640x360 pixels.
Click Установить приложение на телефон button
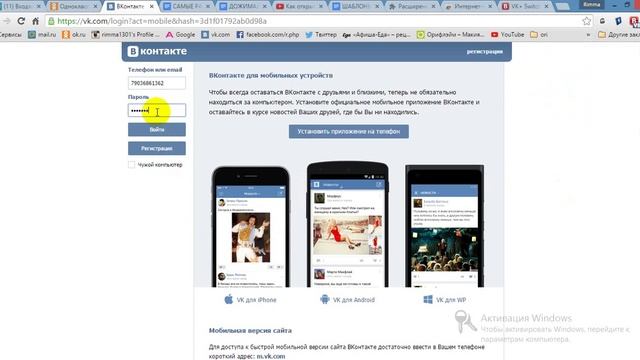click(x=349, y=131)
